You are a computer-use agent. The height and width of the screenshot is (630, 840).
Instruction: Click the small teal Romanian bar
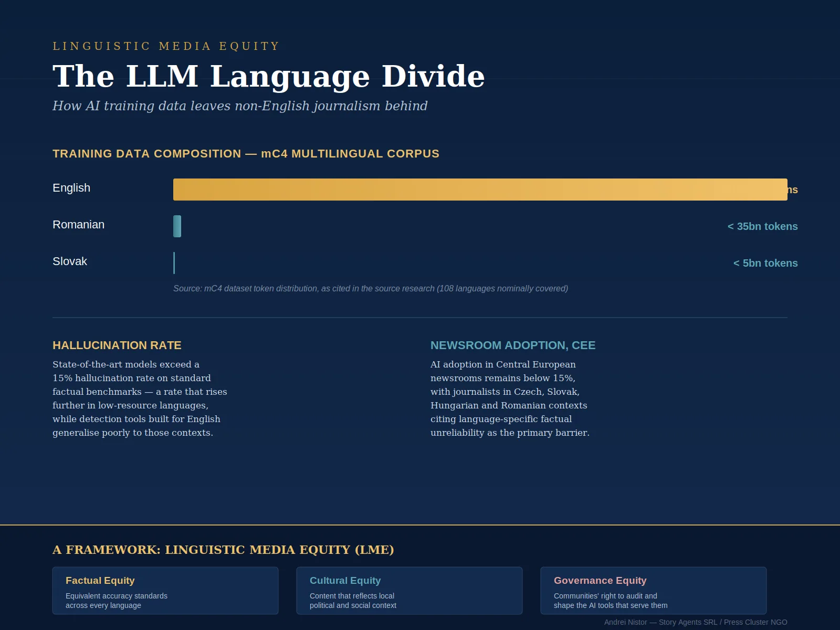click(177, 226)
